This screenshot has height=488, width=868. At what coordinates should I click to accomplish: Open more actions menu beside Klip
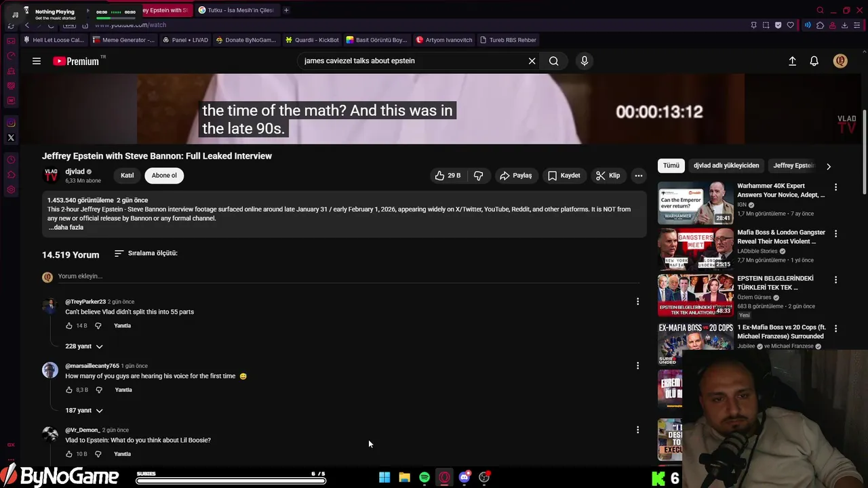pos(638,176)
